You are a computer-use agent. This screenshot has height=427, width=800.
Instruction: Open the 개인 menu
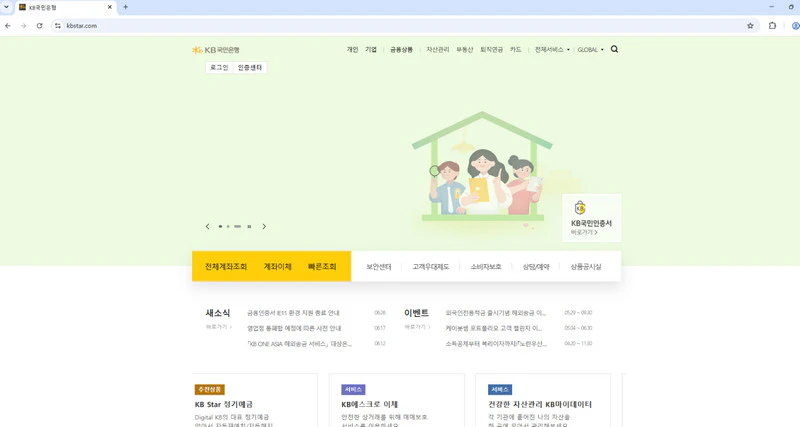[x=353, y=49]
